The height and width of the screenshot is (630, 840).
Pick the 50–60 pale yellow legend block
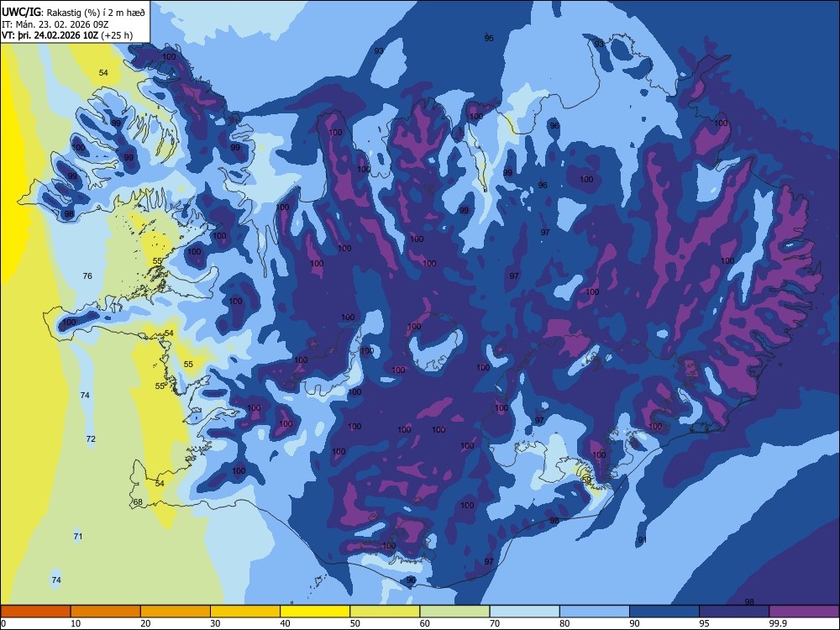tap(385, 612)
